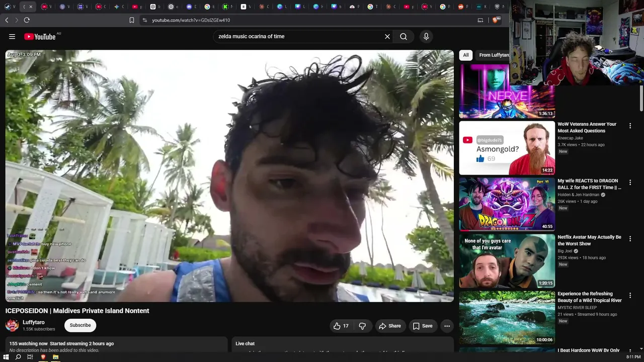Click the Avatar thumbnail with 1:20:15 duration
Viewport: 644px width, 362px height.
coord(507,261)
